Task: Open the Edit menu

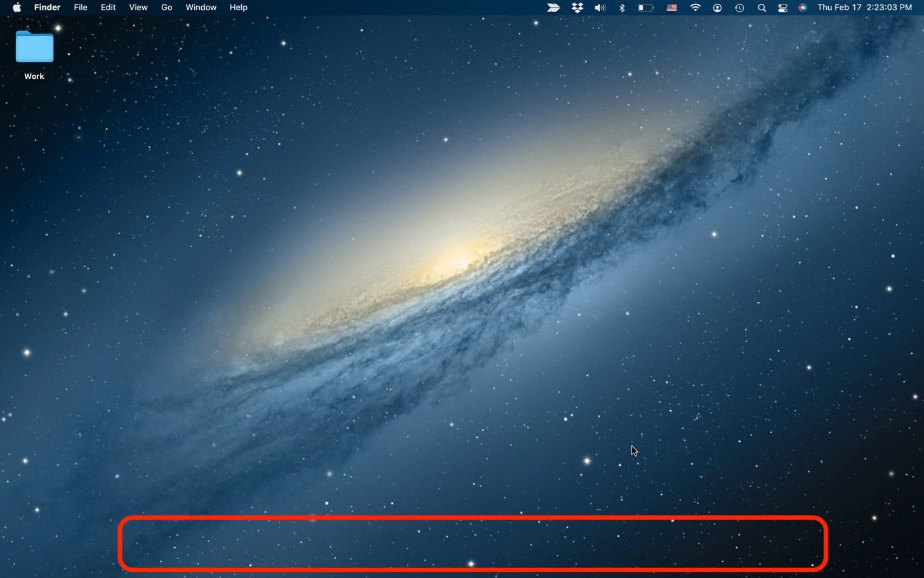Action: tap(108, 8)
